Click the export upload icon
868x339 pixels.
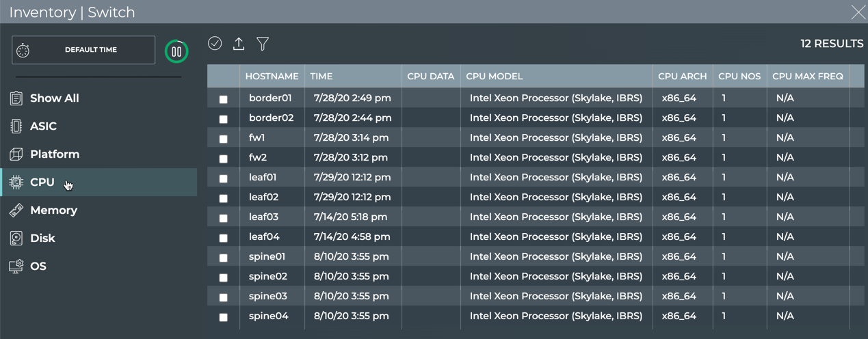[x=239, y=44]
